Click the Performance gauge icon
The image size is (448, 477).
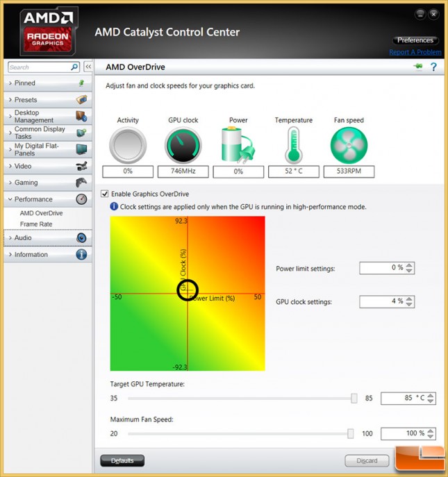point(81,199)
